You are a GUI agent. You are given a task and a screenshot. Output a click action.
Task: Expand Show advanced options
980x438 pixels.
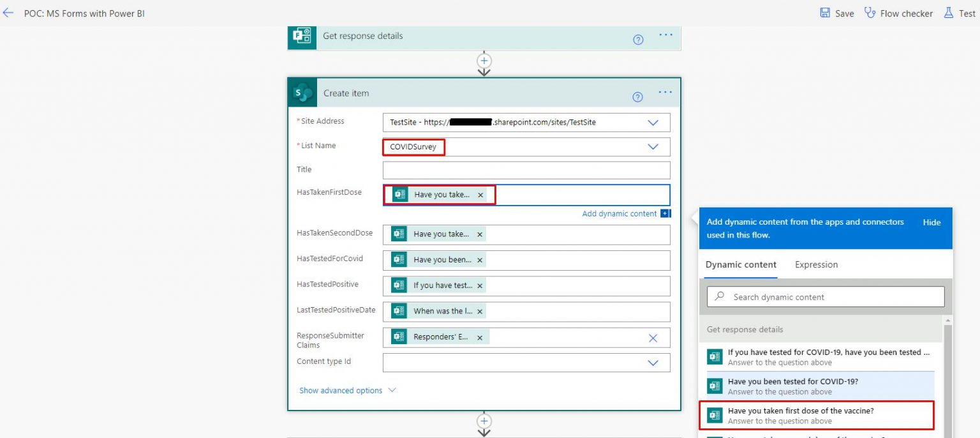coord(341,390)
